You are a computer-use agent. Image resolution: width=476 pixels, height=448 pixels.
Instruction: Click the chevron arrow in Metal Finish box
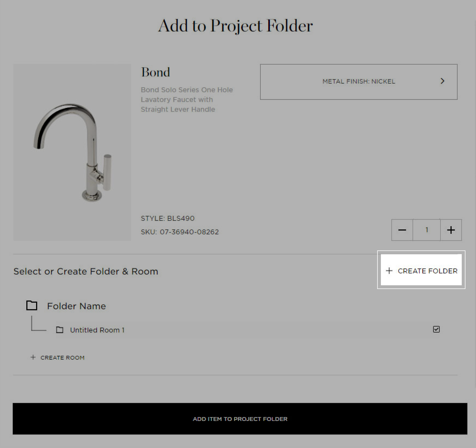[443, 81]
